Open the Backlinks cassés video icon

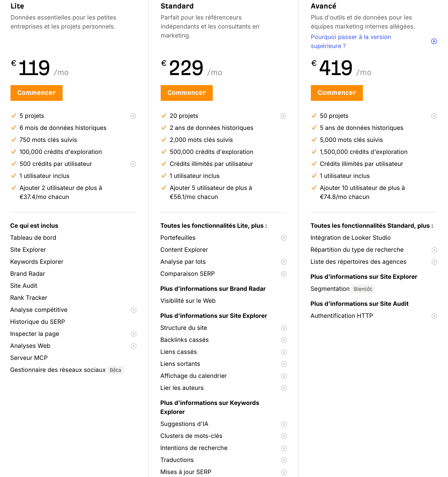pyautogui.click(x=284, y=340)
